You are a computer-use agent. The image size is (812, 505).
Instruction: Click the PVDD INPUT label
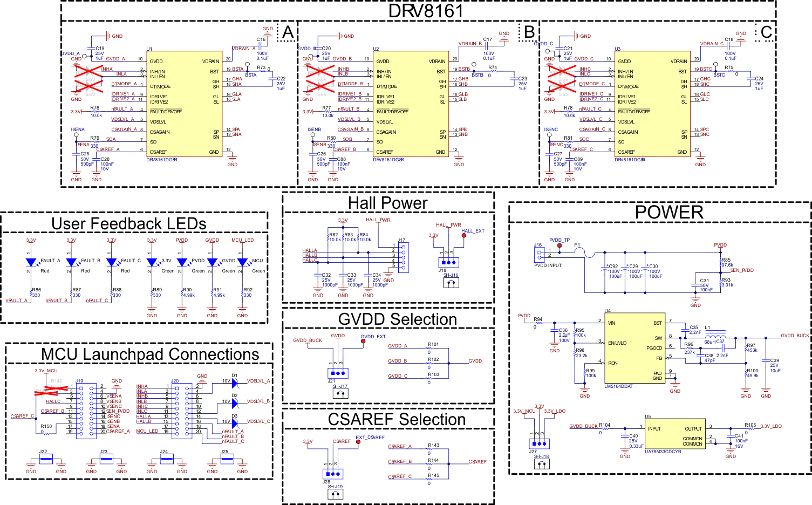coord(548,265)
